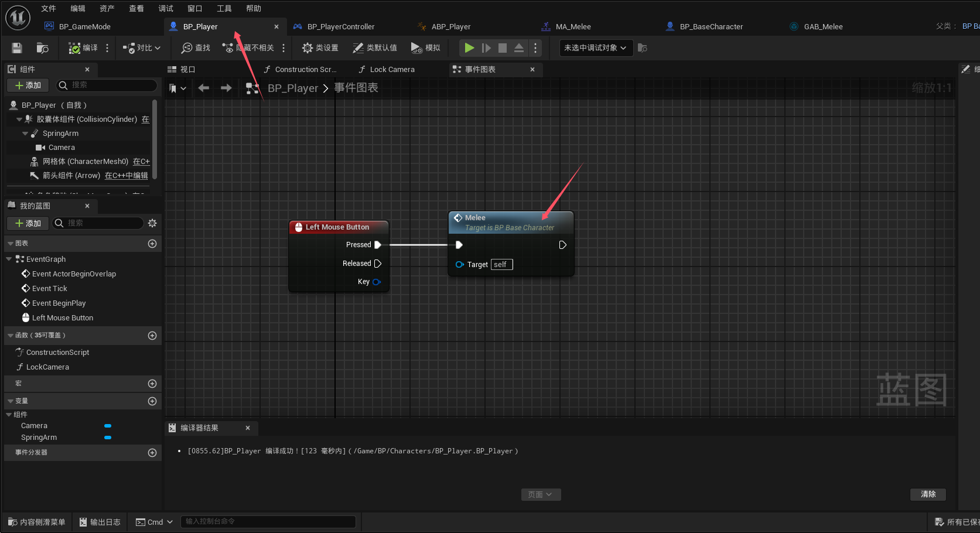Switch to the BP_GameMode tab
This screenshot has width=980, height=533.
[85, 26]
